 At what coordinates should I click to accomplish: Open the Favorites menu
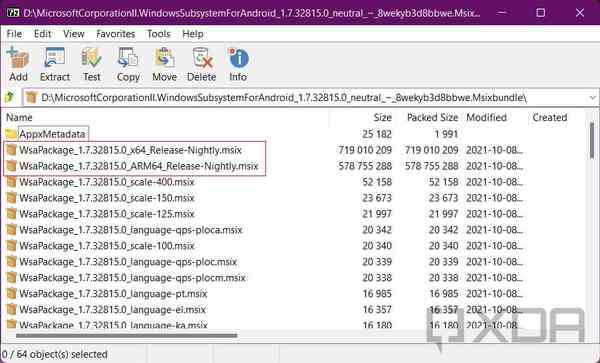click(116, 34)
